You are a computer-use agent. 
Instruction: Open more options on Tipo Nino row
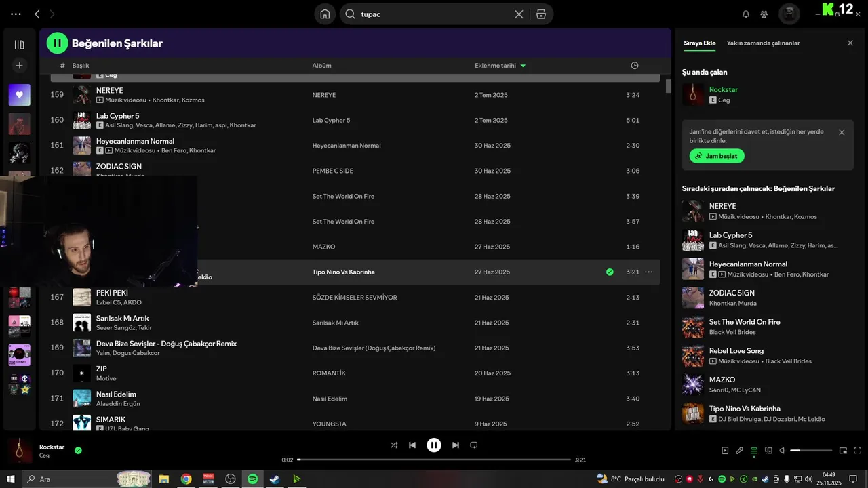coord(648,272)
